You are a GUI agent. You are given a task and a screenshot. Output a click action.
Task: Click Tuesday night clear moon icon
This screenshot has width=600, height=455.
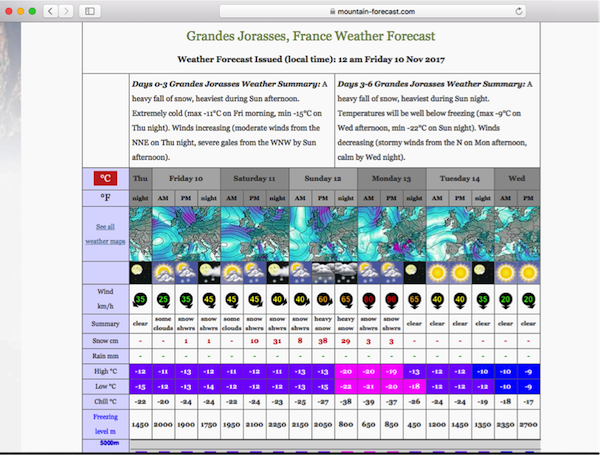[483, 273]
